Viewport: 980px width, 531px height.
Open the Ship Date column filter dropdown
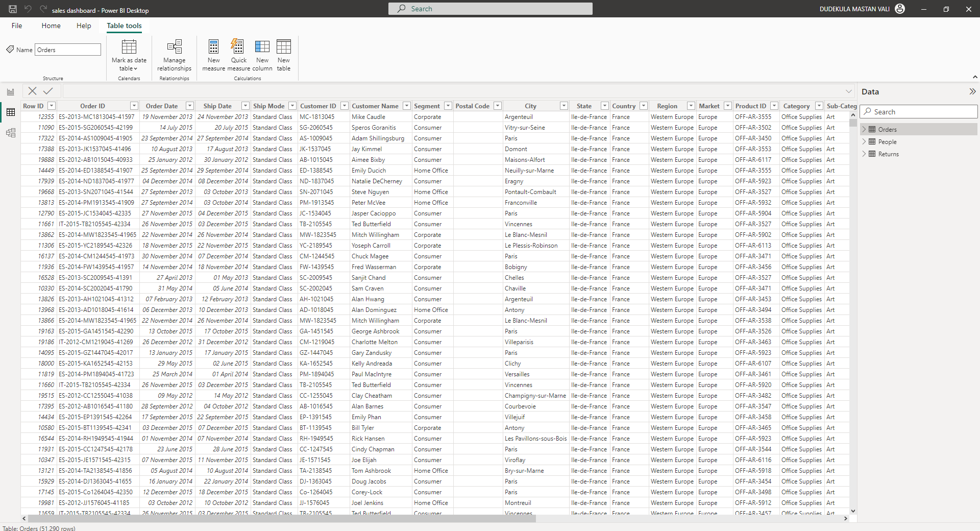pyautogui.click(x=246, y=106)
